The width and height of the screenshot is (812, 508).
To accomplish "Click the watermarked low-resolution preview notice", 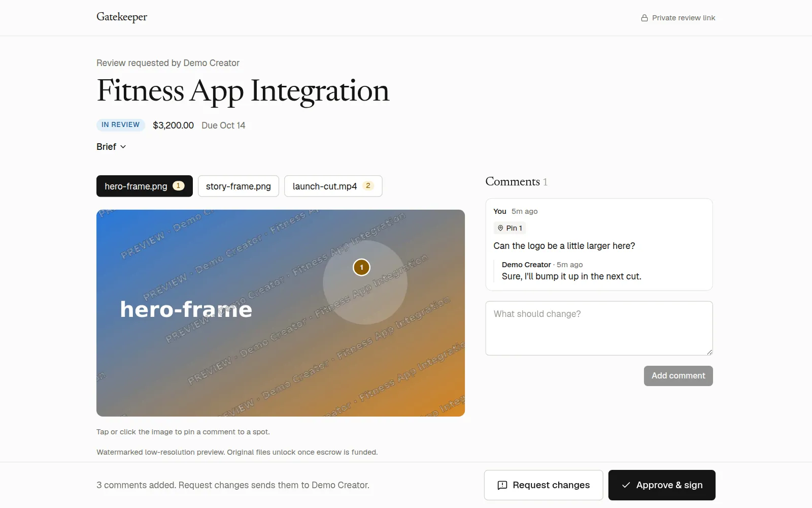I will 237,452.
